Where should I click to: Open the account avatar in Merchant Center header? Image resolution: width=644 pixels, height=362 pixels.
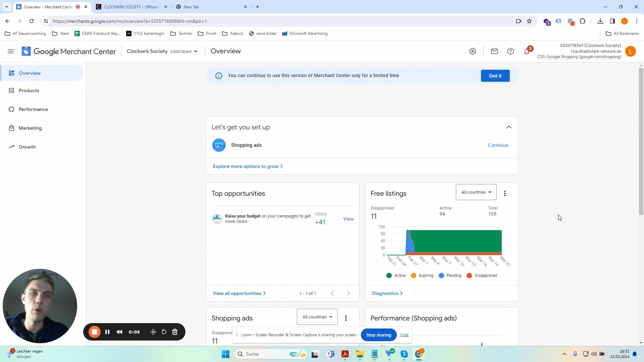(x=631, y=51)
